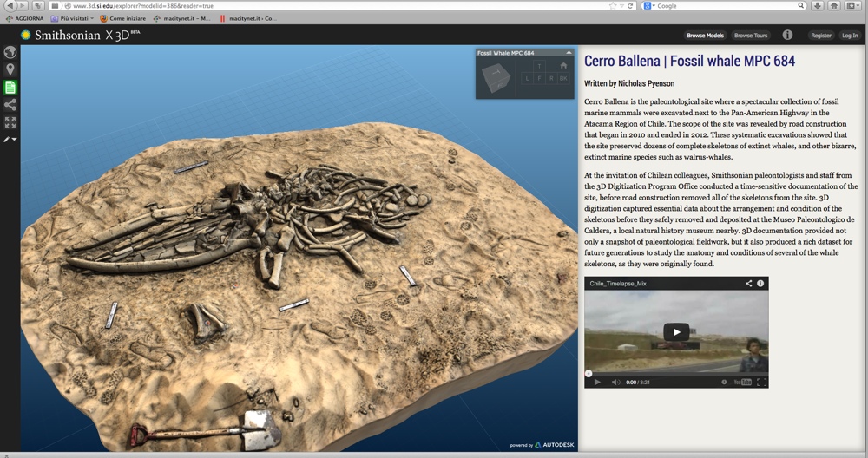The image size is (868, 458).
Task: Select the L left view face
Action: 527,79
